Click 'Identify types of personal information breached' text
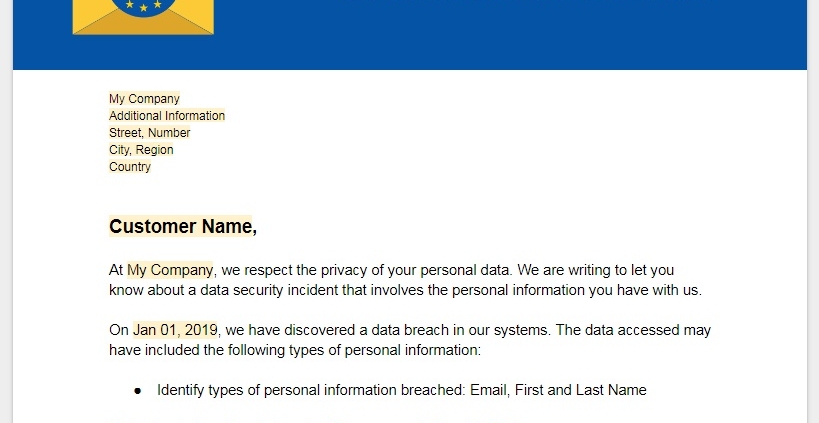This screenshot has width=819, height=423. [x=310, y=390]
